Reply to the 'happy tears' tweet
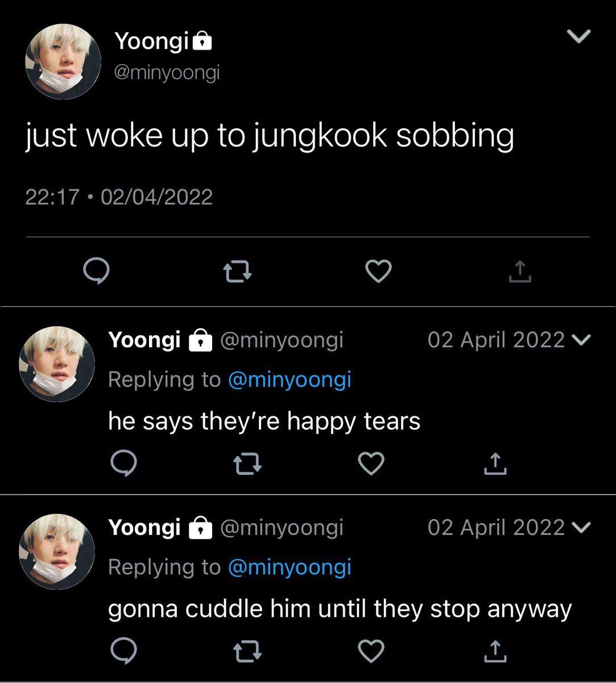Viewport: 616px width, 683px height. [x=123, y=463]
